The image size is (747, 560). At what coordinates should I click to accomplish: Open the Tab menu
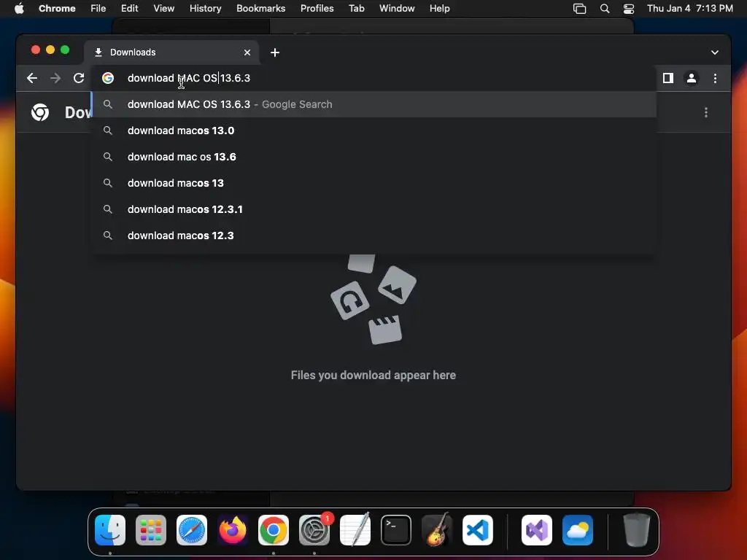(356, 8)
